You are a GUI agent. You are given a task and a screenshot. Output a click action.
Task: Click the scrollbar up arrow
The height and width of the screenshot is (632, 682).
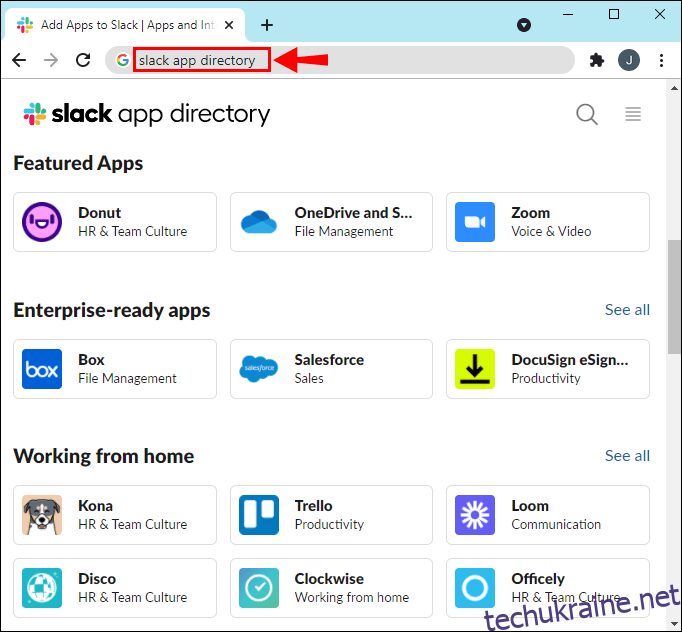click(x=674, y=88)
